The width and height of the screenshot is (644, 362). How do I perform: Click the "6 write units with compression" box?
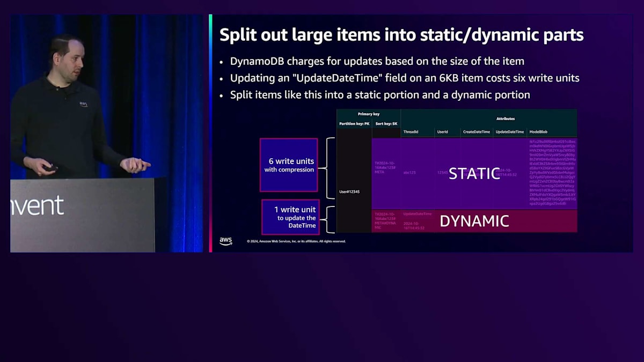(x=289, y=165)
